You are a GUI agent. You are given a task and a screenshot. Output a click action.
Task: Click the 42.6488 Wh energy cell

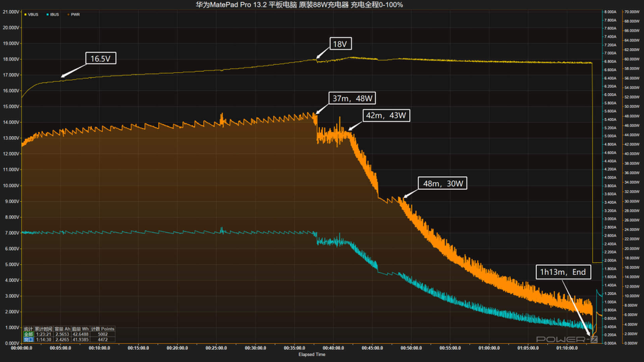[x=80, y=334]
